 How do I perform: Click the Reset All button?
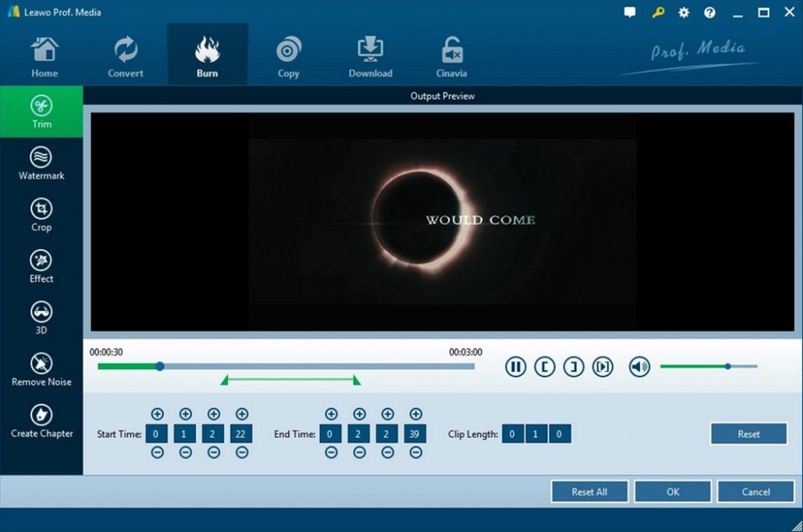click(590, 491)
